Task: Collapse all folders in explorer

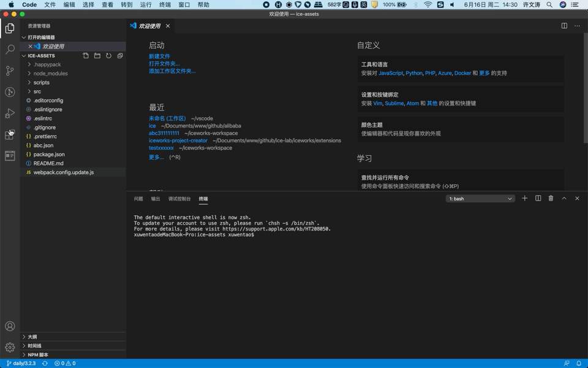Action: point(120,56)
